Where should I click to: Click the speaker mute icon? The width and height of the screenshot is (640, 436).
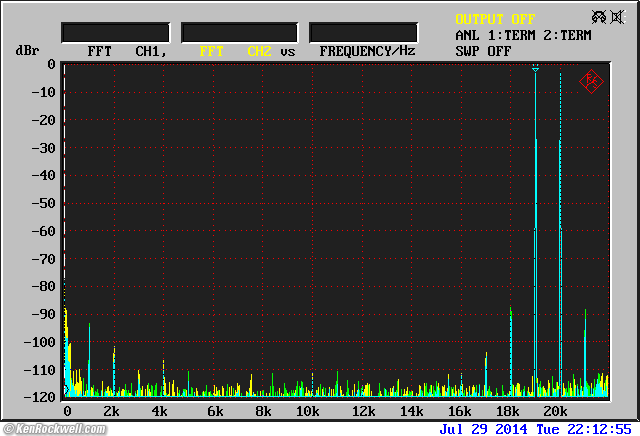point(620,18)
